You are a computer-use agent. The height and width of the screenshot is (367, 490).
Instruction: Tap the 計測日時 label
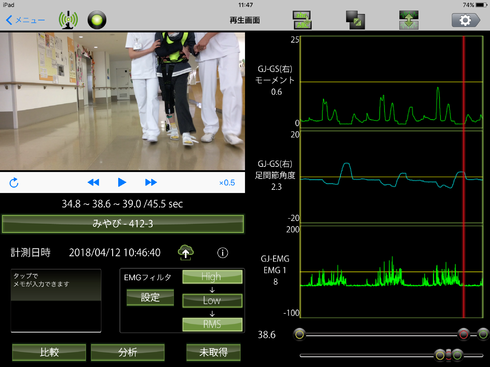pyautogui.click(x=30, y=253)
